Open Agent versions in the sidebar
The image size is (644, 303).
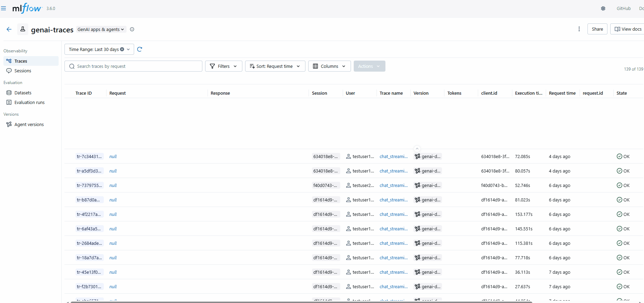tap(31, 124)
